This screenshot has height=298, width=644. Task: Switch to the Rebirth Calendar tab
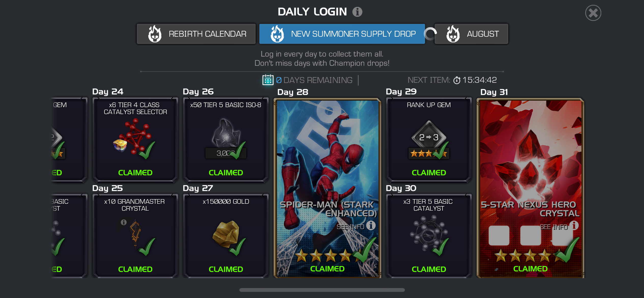pyautogui.click(x=196, y=34)
